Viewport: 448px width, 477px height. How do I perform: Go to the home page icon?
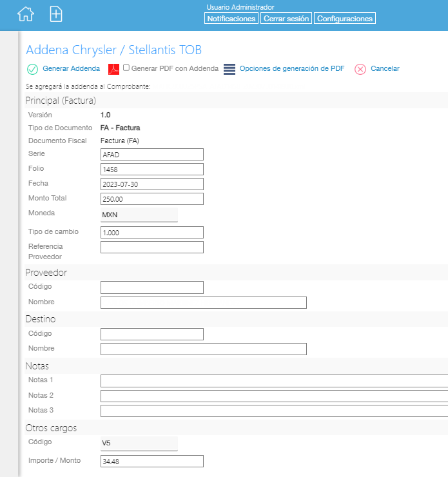click(26, 14)
